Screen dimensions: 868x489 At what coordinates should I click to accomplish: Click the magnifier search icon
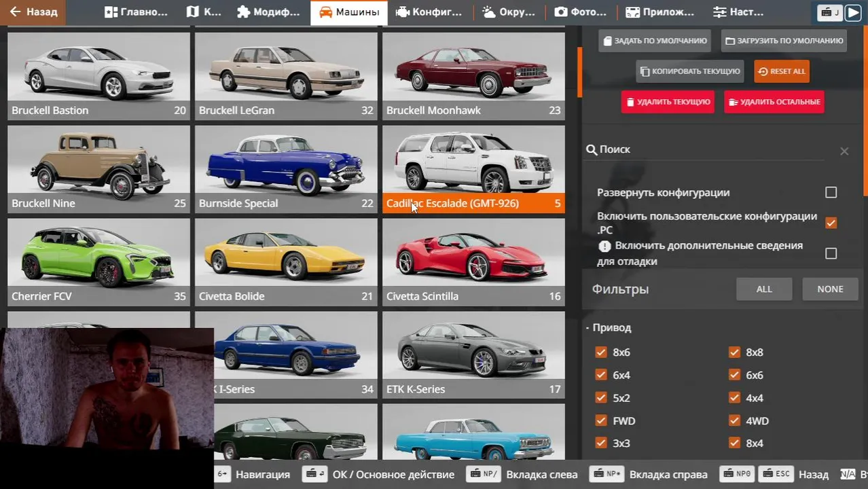pyautogui.click(x=592, y=150)
